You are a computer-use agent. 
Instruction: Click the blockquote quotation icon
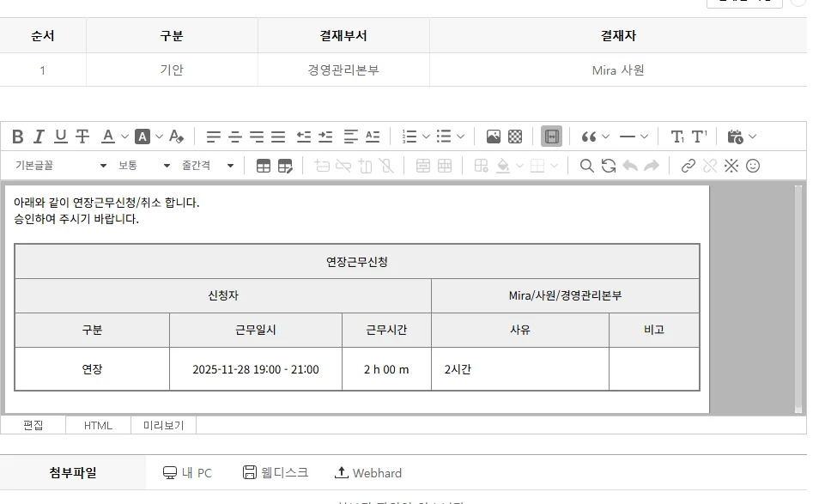pyautogui.click(x=589, y=137)
